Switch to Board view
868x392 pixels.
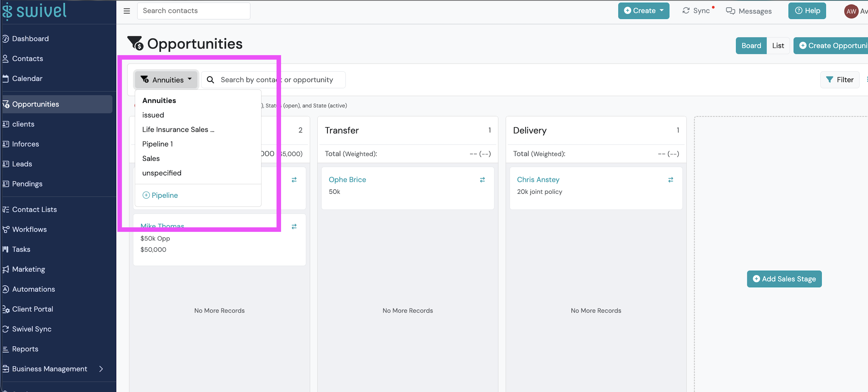tap(751, 46)
